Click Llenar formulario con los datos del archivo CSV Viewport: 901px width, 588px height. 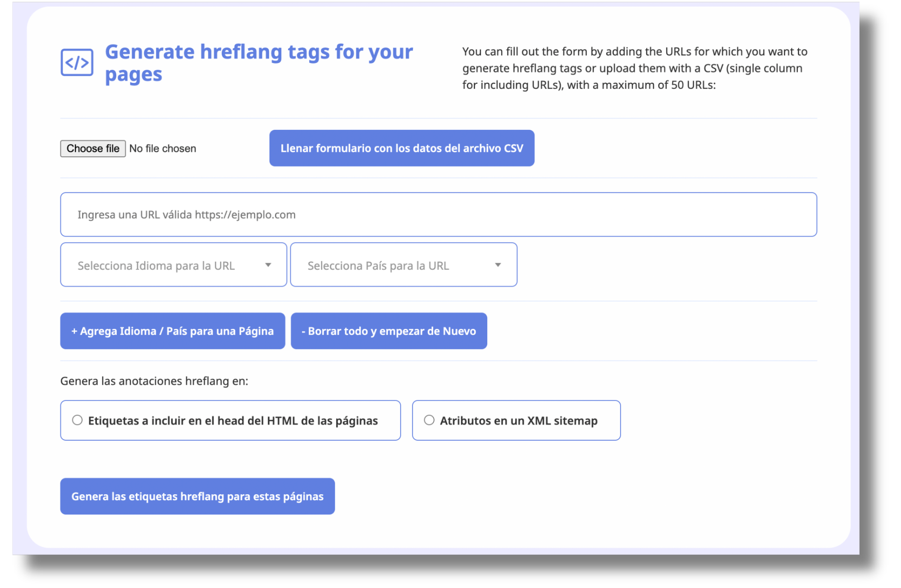point(402,148)
